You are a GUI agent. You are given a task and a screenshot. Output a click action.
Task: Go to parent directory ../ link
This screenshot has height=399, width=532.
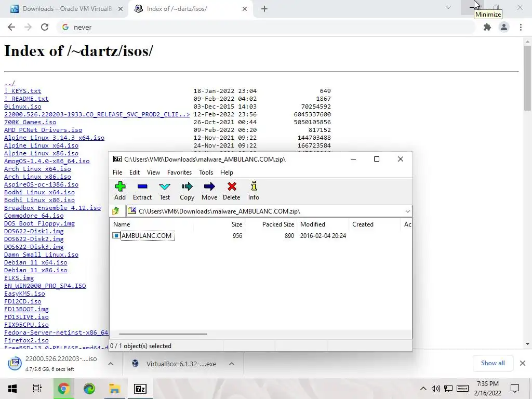click(9, 83)
